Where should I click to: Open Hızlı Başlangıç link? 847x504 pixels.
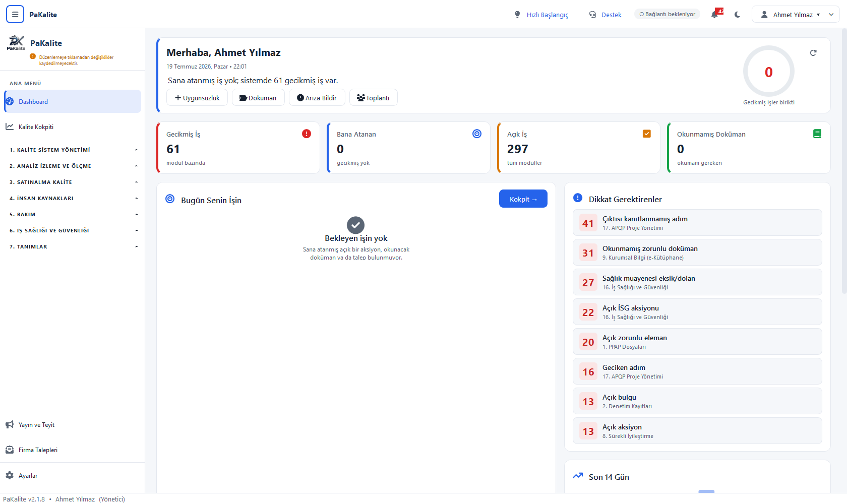point(548,15)
